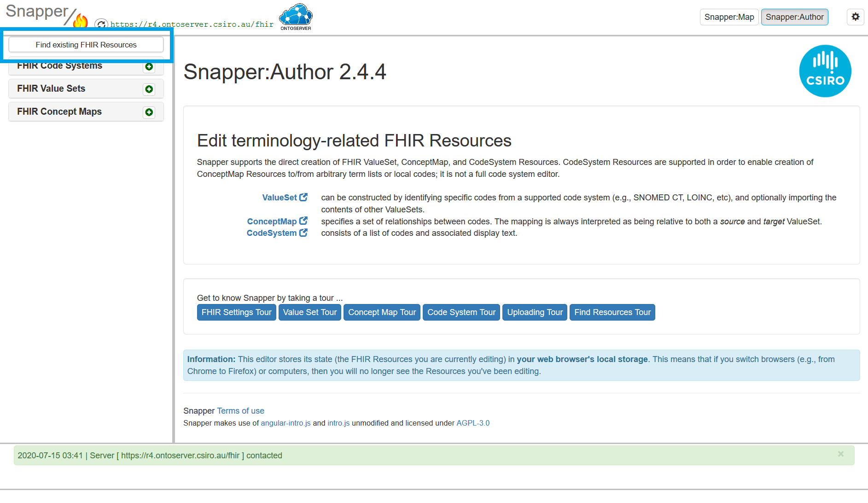Click the CSIRO logo
This screenshot has width=868, height=503.
[825, 71]
